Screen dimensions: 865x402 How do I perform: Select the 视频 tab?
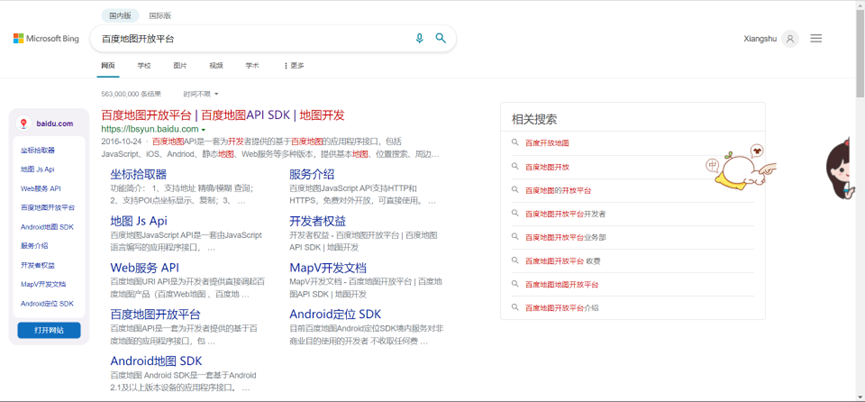coord(216,66)
